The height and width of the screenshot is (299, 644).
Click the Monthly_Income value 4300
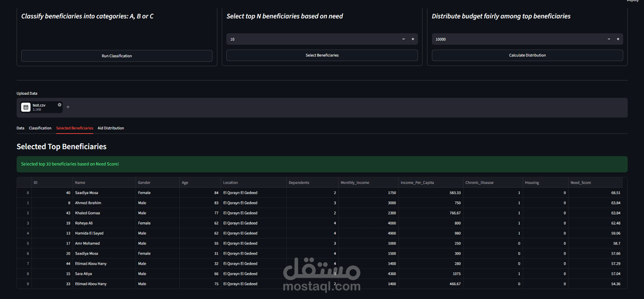368,274
